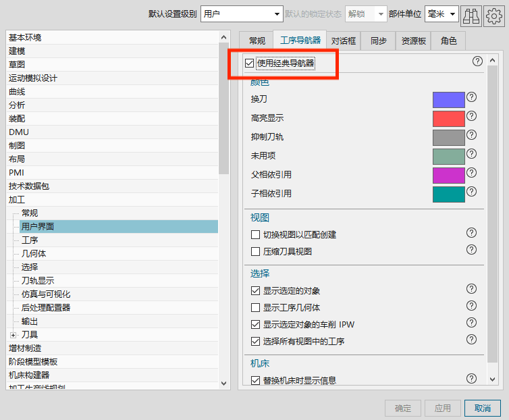The image size is (509, 420).
Task: Open help for 使用经典导航器 option
Action: [477, 61]
